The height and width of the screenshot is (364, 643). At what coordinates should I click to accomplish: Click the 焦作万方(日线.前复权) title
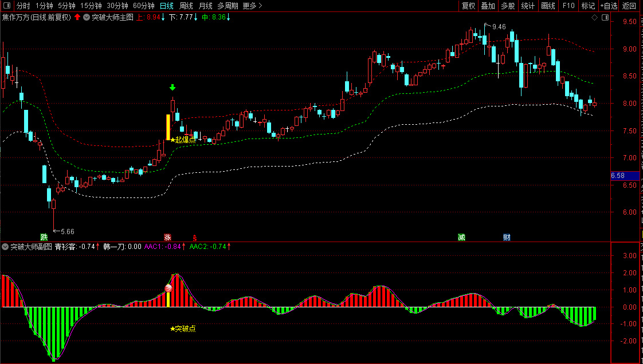coord(37,17)
